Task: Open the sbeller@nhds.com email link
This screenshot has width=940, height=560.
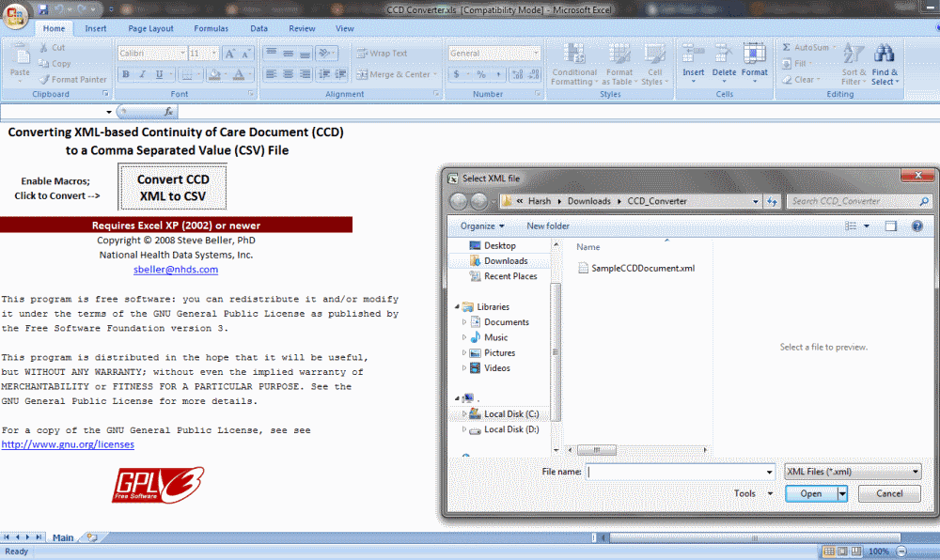Action: pos(176,270)
